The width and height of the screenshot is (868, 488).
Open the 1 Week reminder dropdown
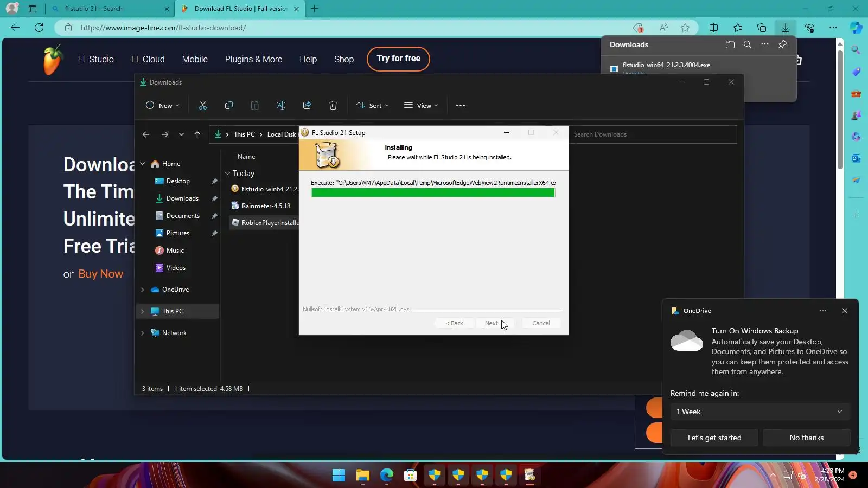(x=760, y=412)
